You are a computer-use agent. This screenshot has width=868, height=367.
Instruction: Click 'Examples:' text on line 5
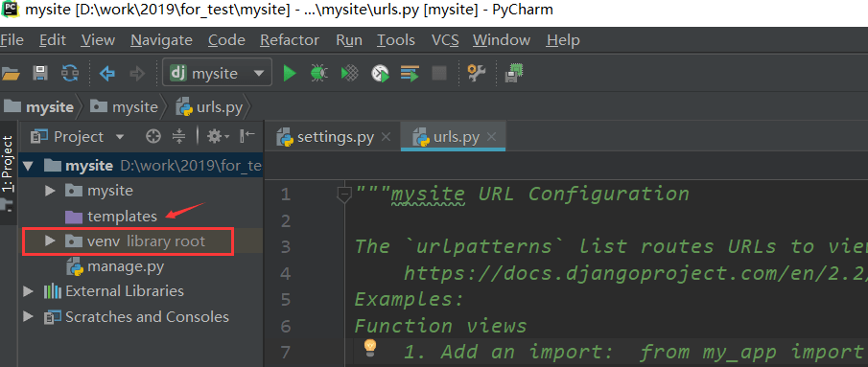pyautogui.click(x=410, y=299)
